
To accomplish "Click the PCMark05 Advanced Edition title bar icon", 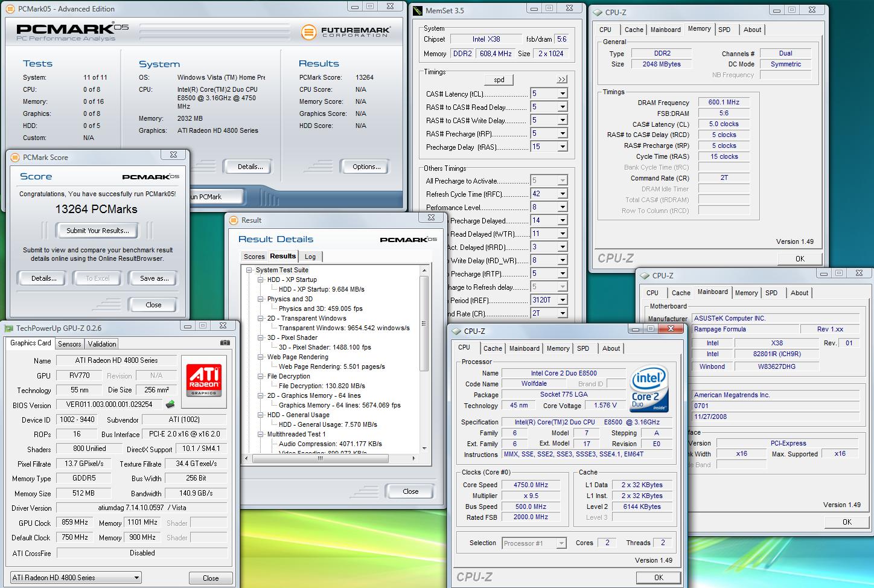I will tap(11, 9).
